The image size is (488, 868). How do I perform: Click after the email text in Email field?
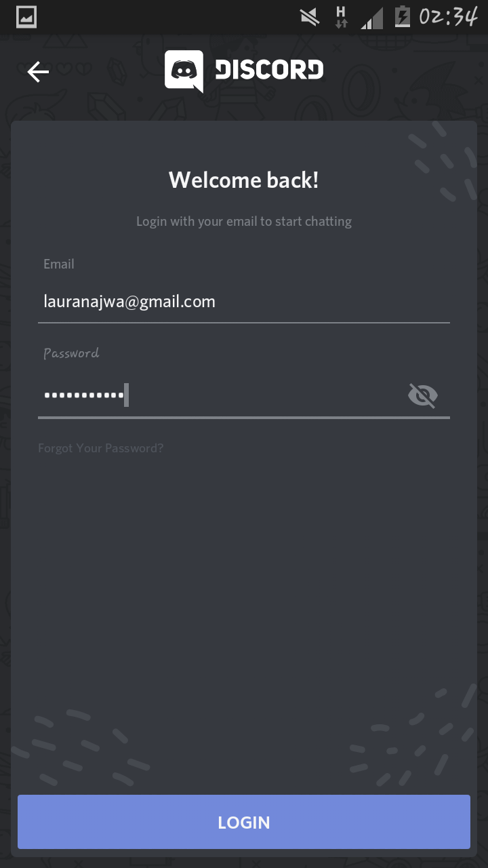[224, 302]
